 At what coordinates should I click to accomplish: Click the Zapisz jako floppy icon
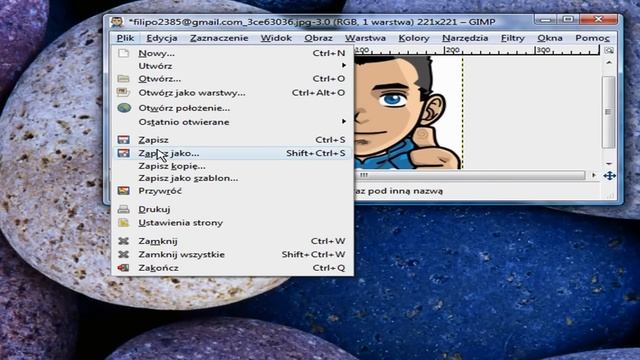123,153
